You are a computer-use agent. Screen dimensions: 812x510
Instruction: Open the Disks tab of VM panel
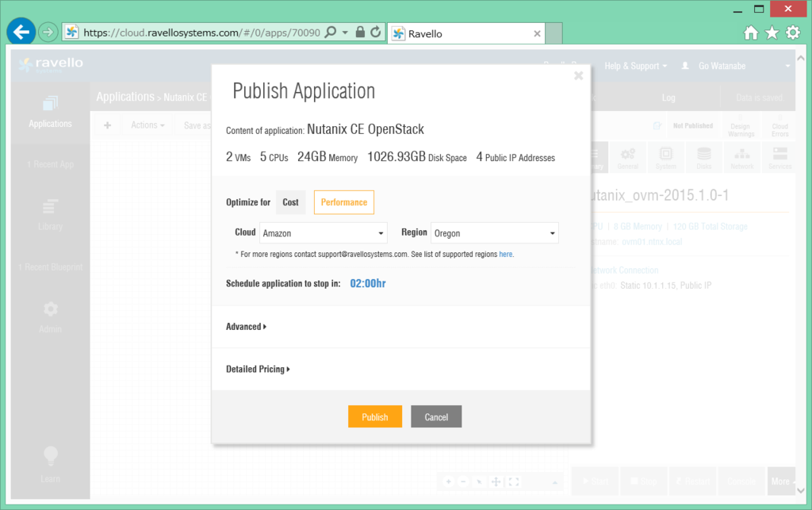click(704, 158)
